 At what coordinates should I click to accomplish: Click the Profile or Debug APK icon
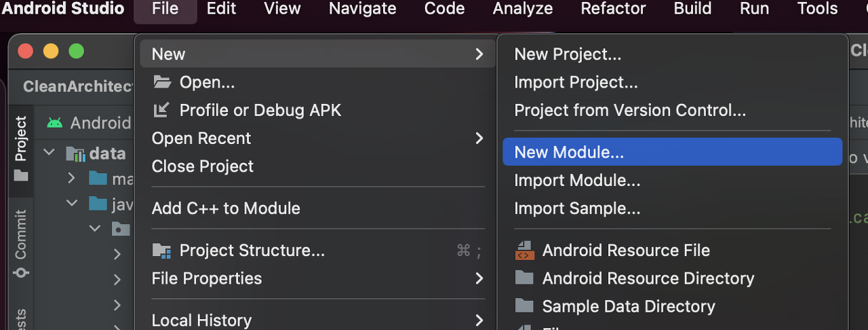pos(161,110)
